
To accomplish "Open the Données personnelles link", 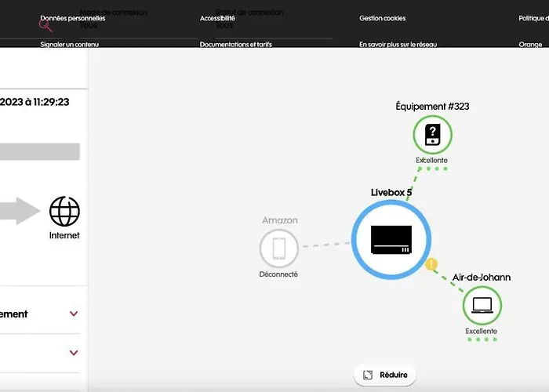I will point(72,18).
